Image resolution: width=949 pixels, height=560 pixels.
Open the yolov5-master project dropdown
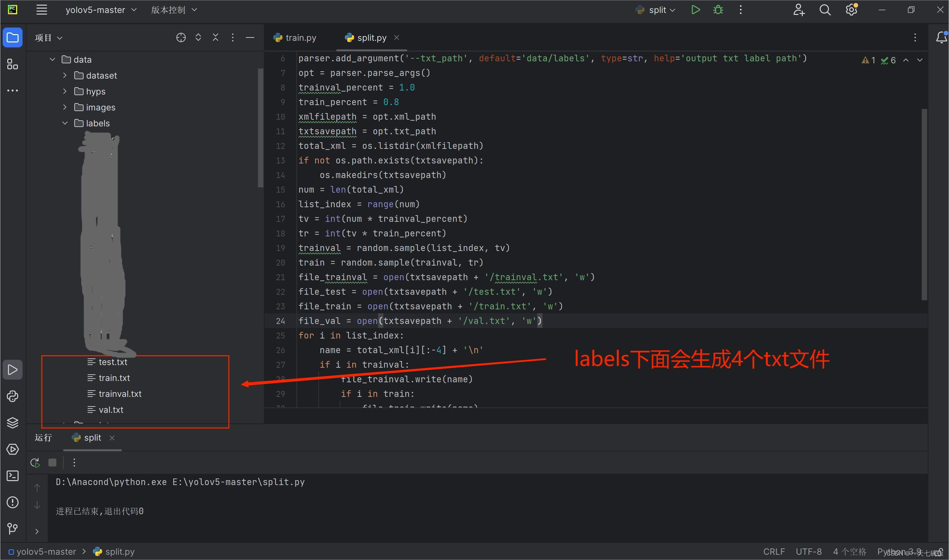coord(100,10)
